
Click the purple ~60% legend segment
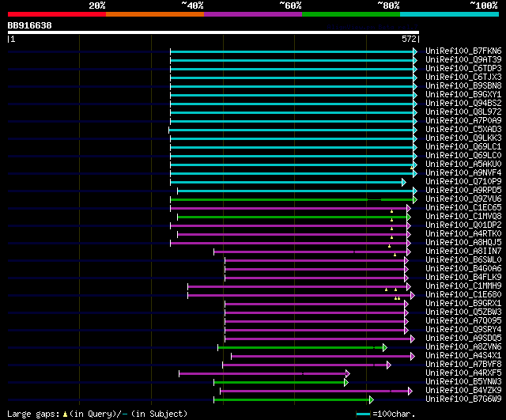tap(253, 14)
